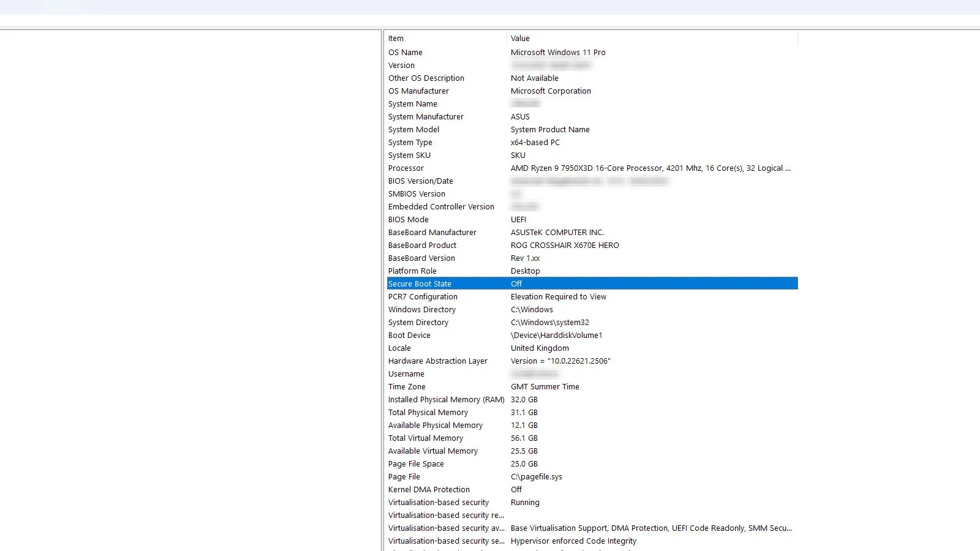Select the Other OS Description row
The height and width of the screenshot is (551, 980).
tap(592, 78)
